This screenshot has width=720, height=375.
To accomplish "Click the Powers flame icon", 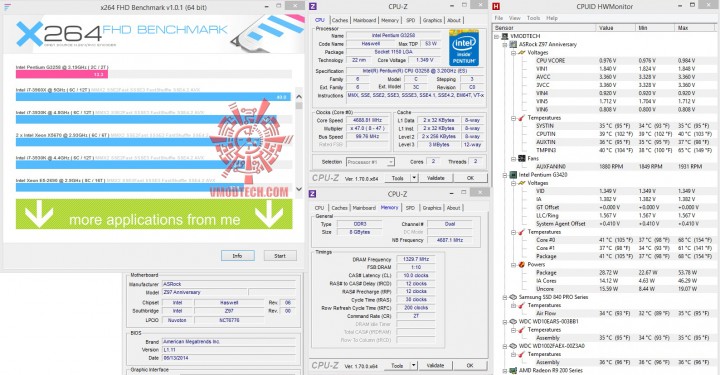I will click(x=522, y=265).
